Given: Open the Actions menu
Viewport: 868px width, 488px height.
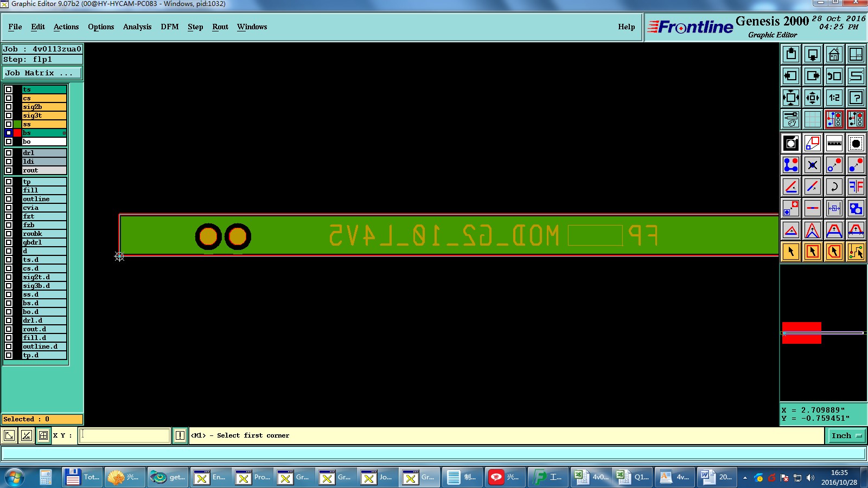Looking at the screenshot, I should click(66, 27).
